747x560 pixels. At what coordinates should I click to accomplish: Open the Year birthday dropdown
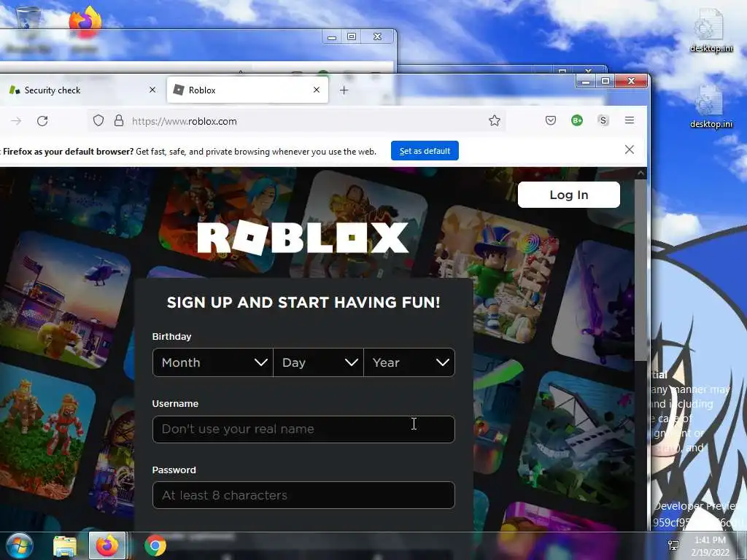click(x=409, y=363)
